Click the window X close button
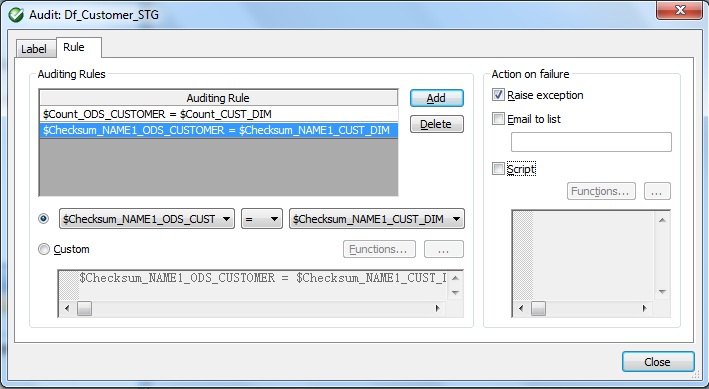The width and height of the screenshot is (709, 389). click(x=680, y=9)
